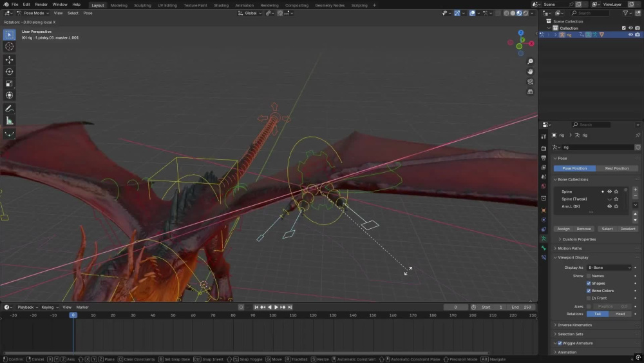Click the End frame field 250
The image size is (644, 363).
click(522, 307)
